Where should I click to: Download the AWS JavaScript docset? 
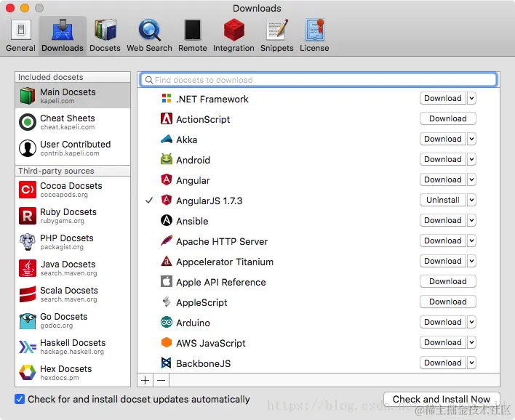point(443,342)
